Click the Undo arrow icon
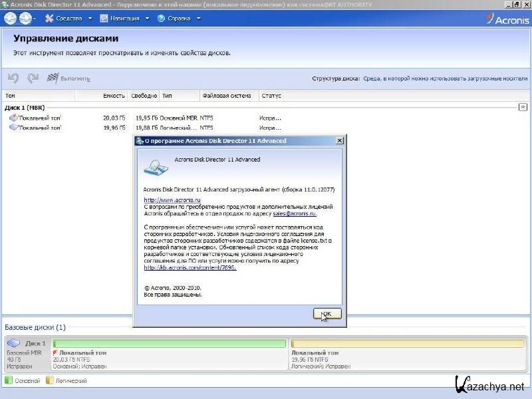 13,78
